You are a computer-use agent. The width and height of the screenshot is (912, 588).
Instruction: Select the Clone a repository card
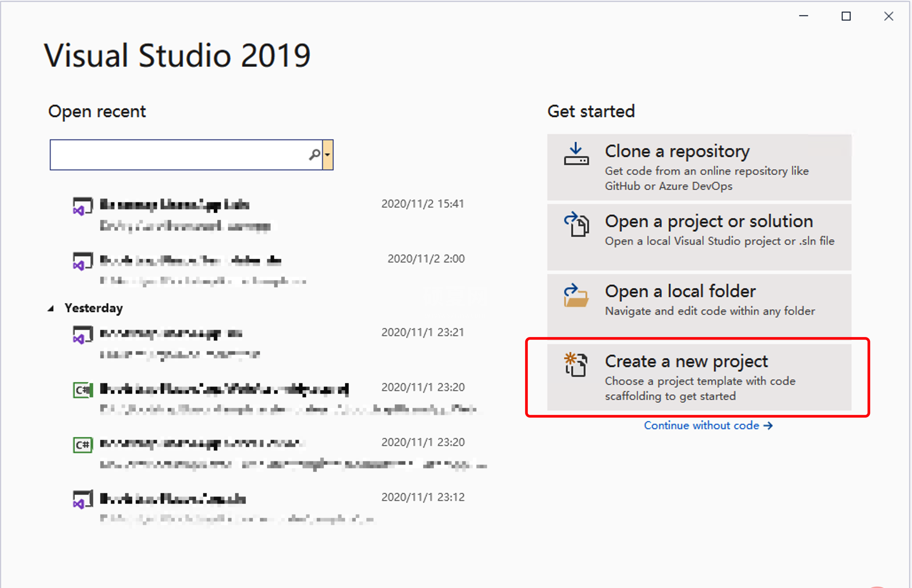tap(699, 167)
